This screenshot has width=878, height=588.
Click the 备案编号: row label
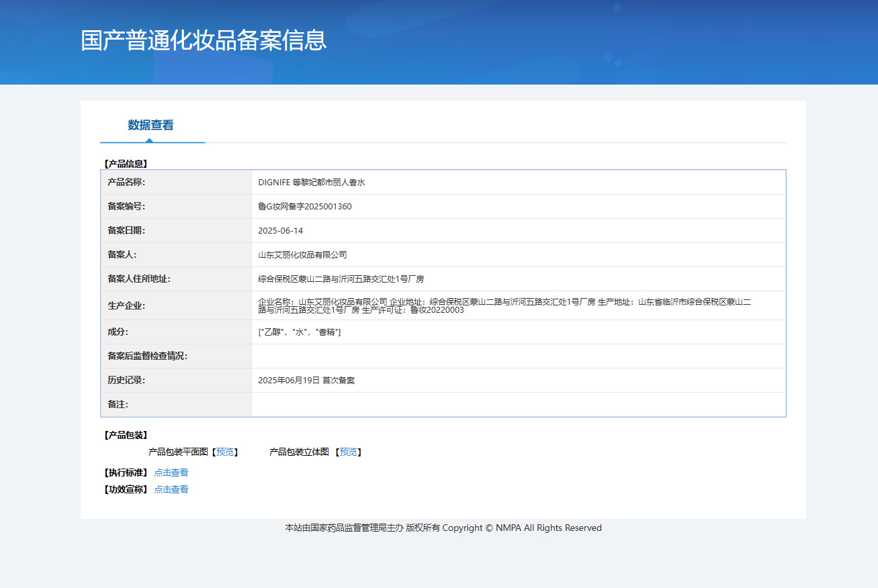(126, 207)
